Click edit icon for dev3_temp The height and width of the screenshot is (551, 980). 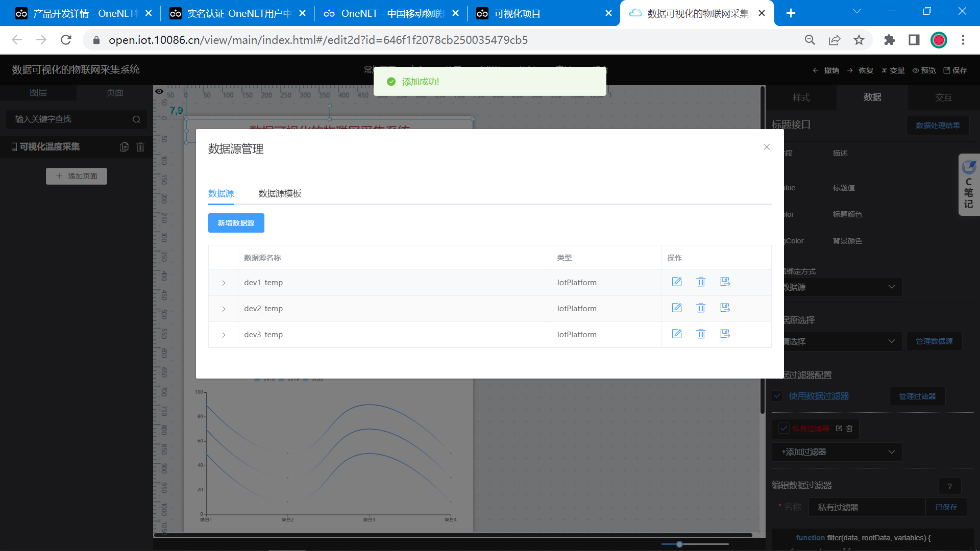pyautogui.click(x=677, y=334)
